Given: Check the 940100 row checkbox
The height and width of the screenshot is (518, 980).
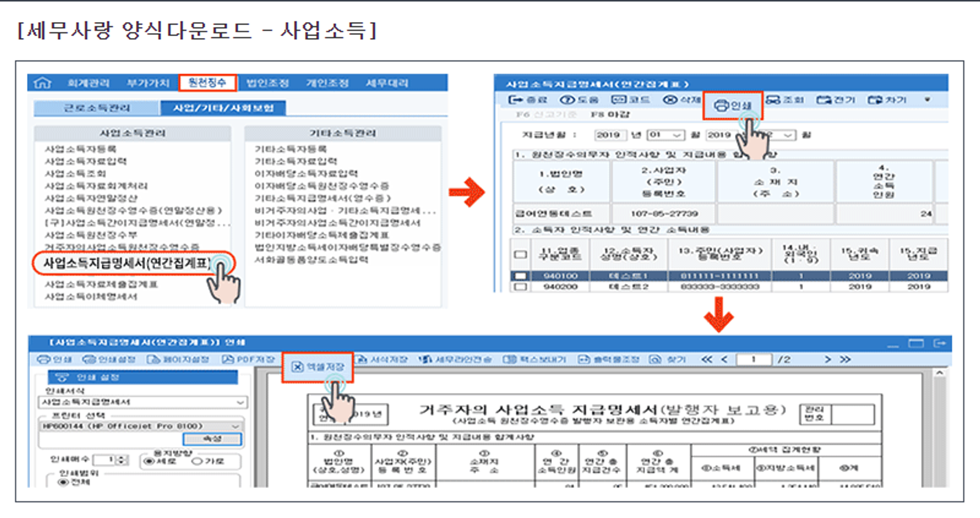Looking at the screenshot, I should point(521,276).
